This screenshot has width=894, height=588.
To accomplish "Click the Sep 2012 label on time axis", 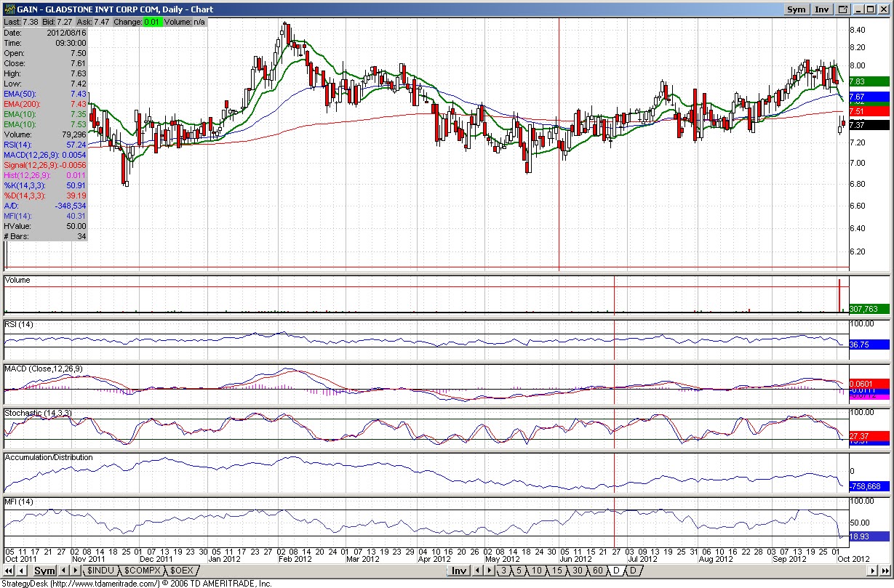I will [789, 559].
